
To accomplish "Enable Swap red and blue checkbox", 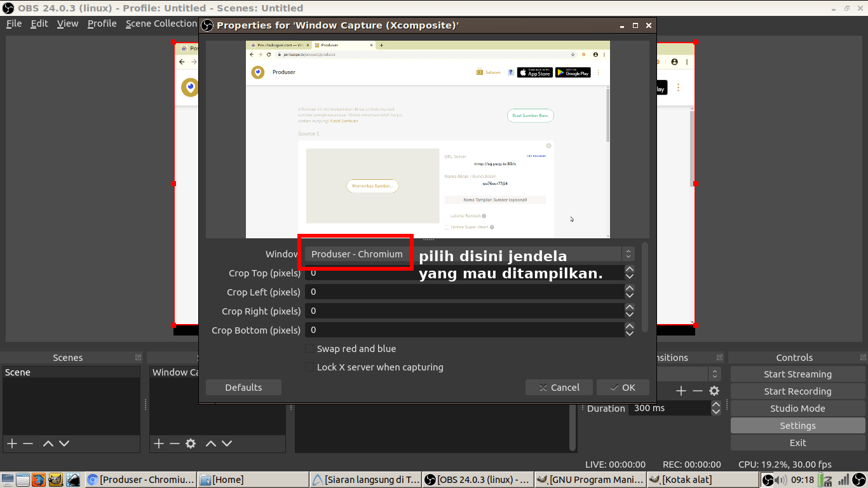I will point(309,349).
